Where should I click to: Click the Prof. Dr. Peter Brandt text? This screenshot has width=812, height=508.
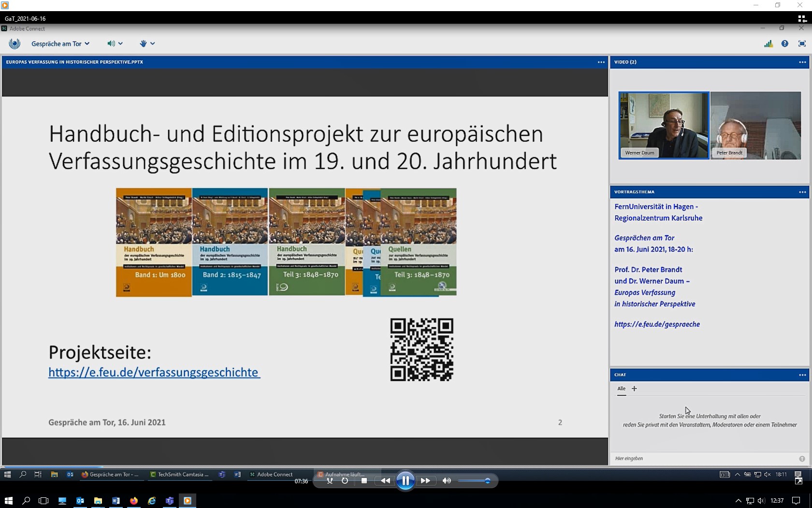[x=648, y=269]
